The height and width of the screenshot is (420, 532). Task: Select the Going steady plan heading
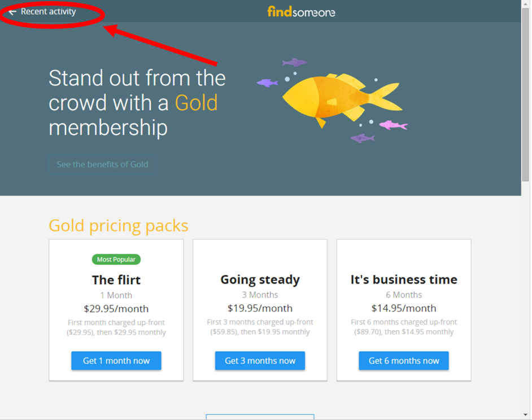coord(260,280)
